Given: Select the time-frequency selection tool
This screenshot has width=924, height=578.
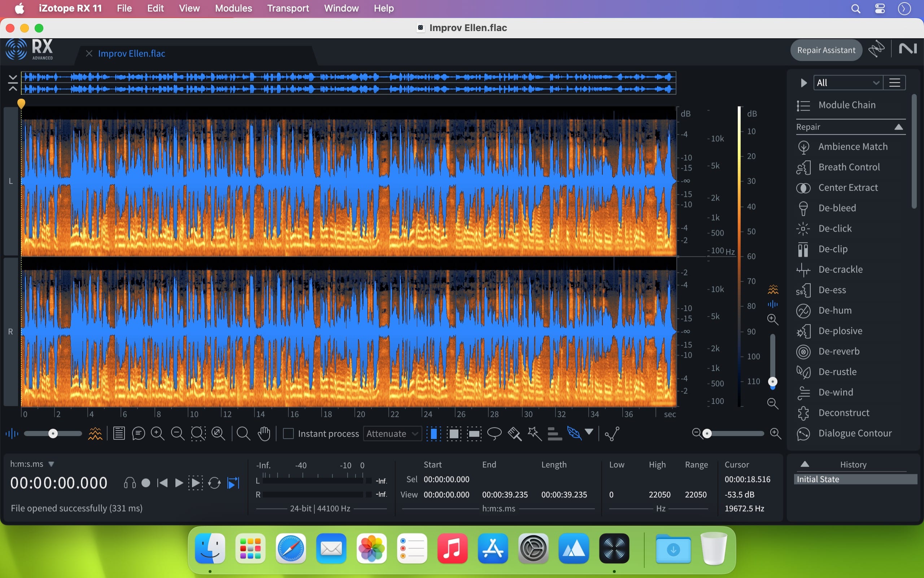Looking at the screenshot, I should [454, 433].
